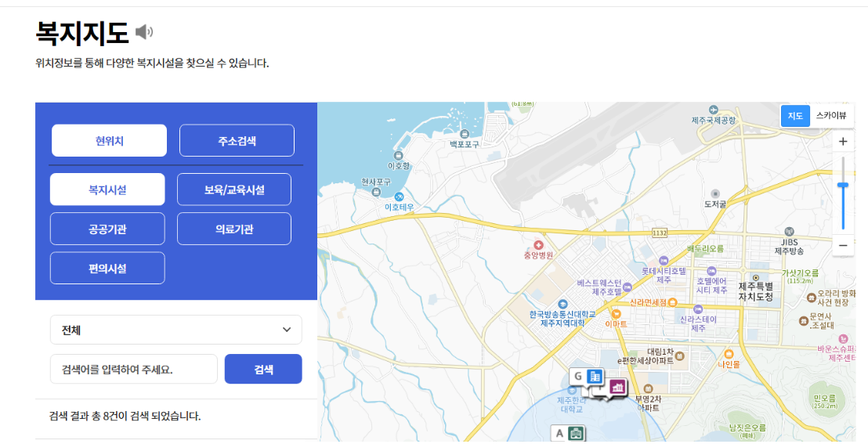Screen dimensions: 868x444
Task: Zoom out with the minus button
Action: (843, 245)
